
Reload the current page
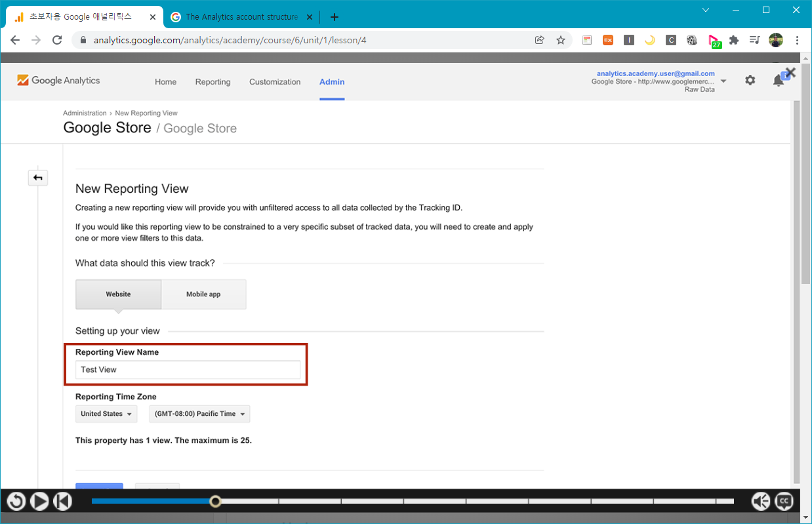pos(57,40)
